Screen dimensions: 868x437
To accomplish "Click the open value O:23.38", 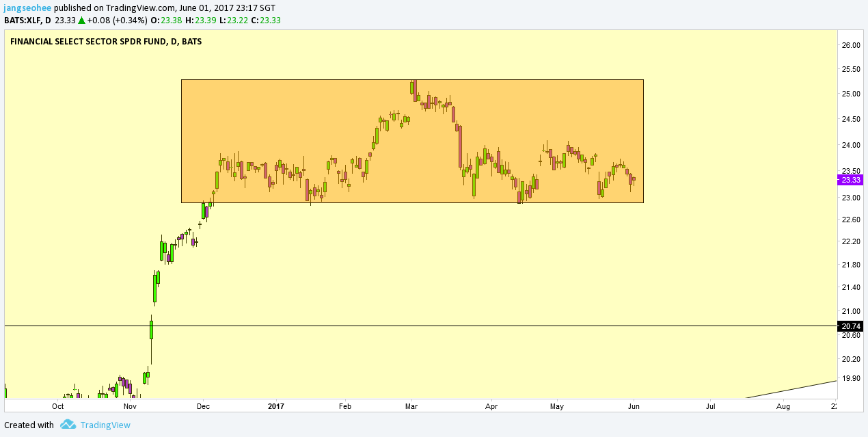I will (167, 21).
